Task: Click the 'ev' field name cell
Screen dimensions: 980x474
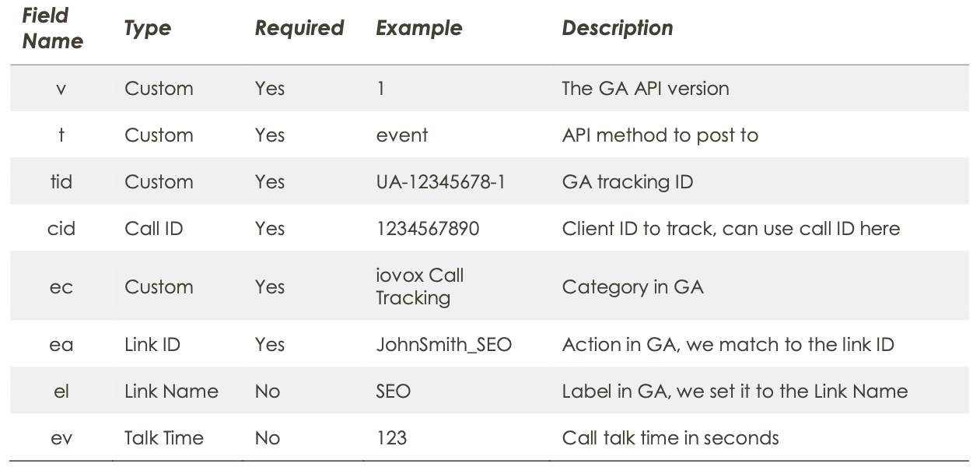Action: pos(61,439)
